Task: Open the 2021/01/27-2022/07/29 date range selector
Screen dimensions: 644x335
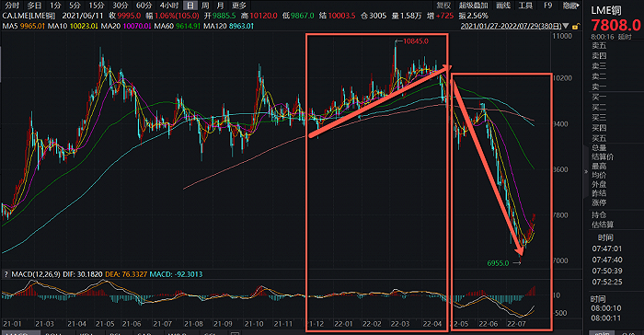Action: click(x=511, y=26)
